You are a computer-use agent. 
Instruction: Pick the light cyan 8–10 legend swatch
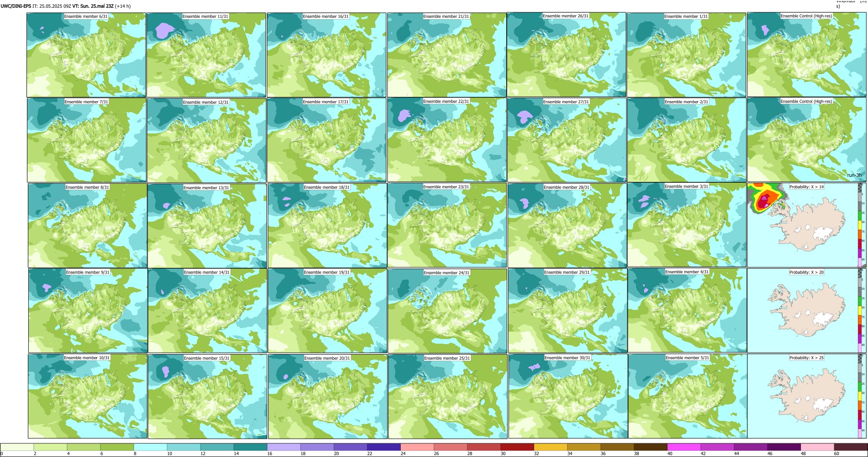point(150,447)
